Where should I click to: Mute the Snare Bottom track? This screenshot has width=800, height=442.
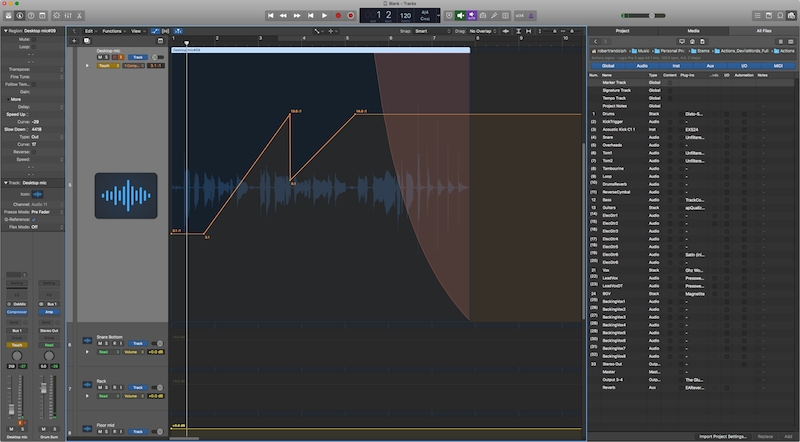coord(98,344)
